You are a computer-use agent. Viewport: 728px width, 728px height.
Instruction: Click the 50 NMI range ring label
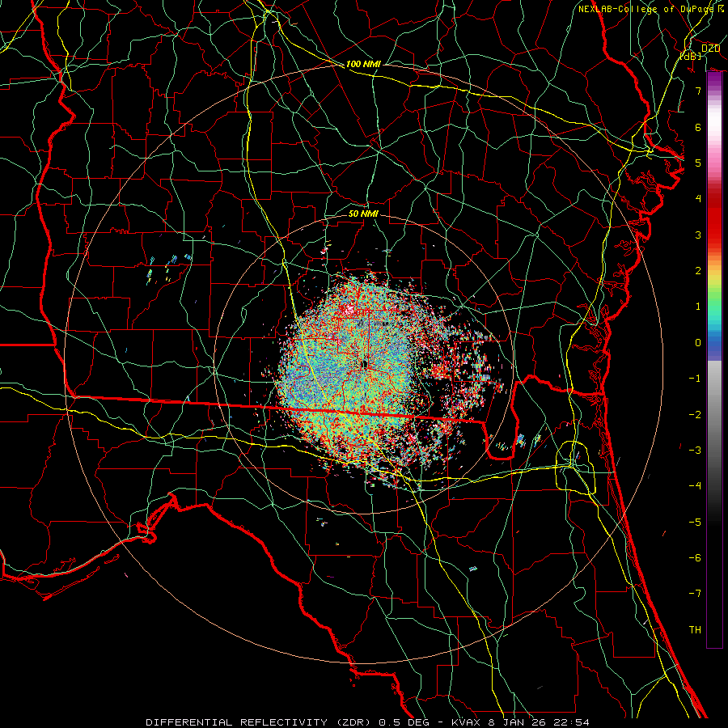363,214
